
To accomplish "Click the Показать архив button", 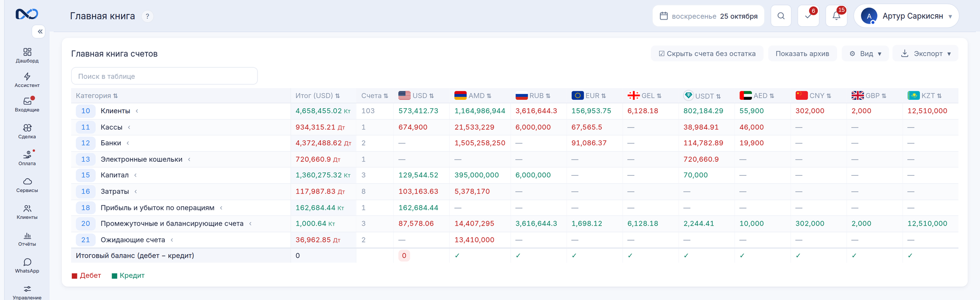I will tap(802, 53).
